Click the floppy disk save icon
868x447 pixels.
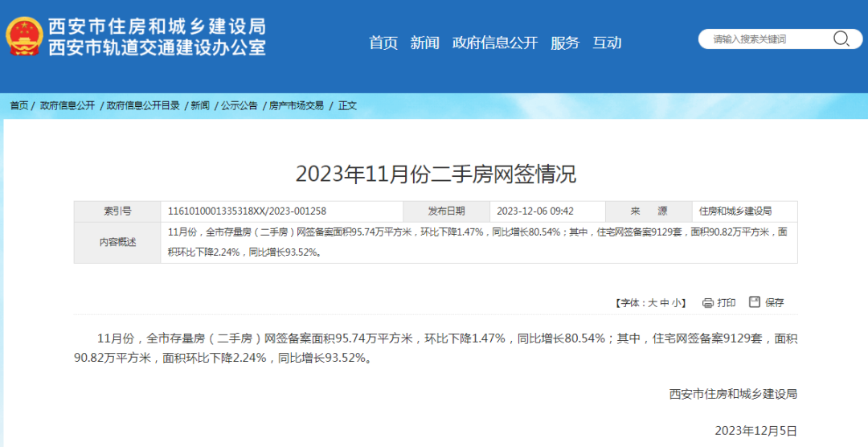click(754, 302)
